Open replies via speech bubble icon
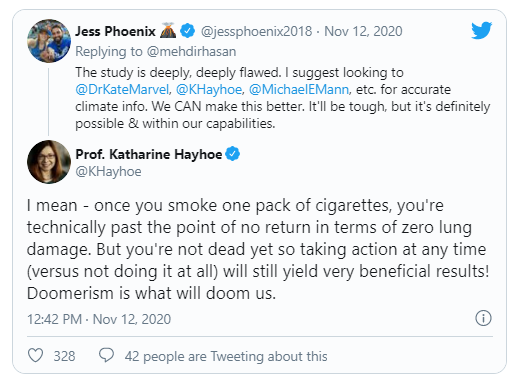The height and width of the screenshot is (383, 514). coord(106,355)
